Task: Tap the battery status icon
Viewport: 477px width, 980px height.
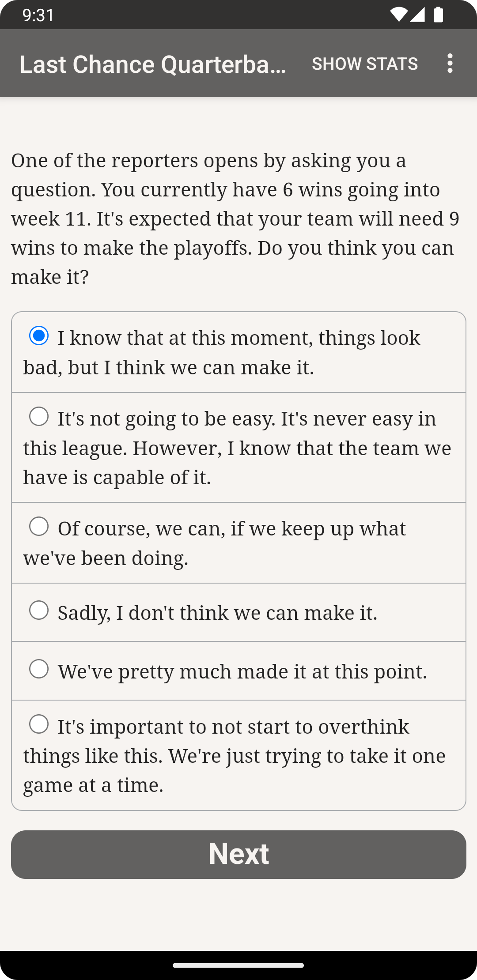Action: click(x=438, y=15)
